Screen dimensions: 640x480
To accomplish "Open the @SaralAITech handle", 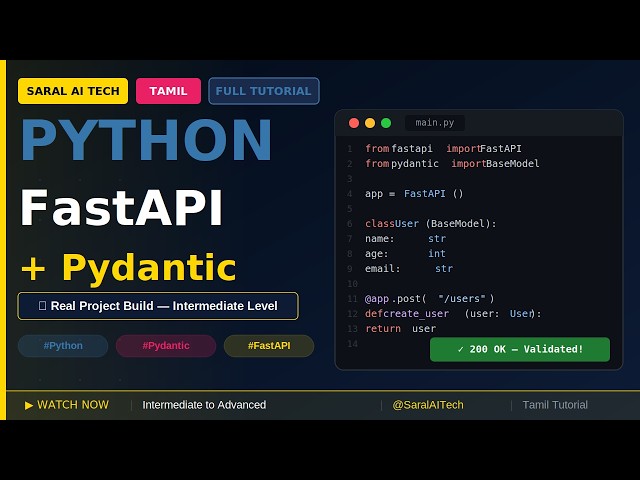I will pyautogui.click(x=428, y=405).
